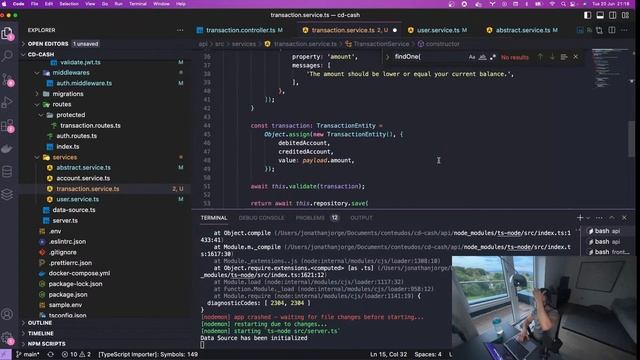Open the Search view in activity bar

(7, 56)
